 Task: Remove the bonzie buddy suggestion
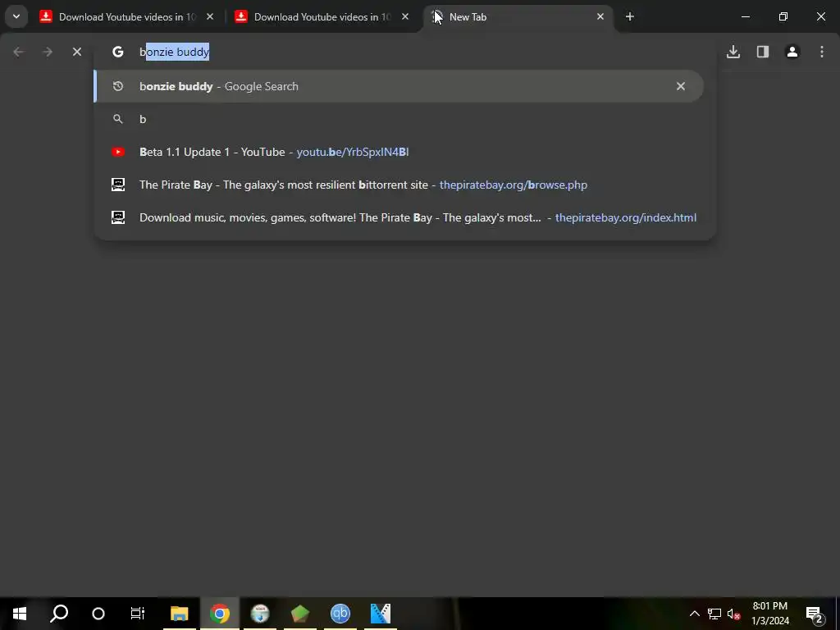click(x=680, y=86)
